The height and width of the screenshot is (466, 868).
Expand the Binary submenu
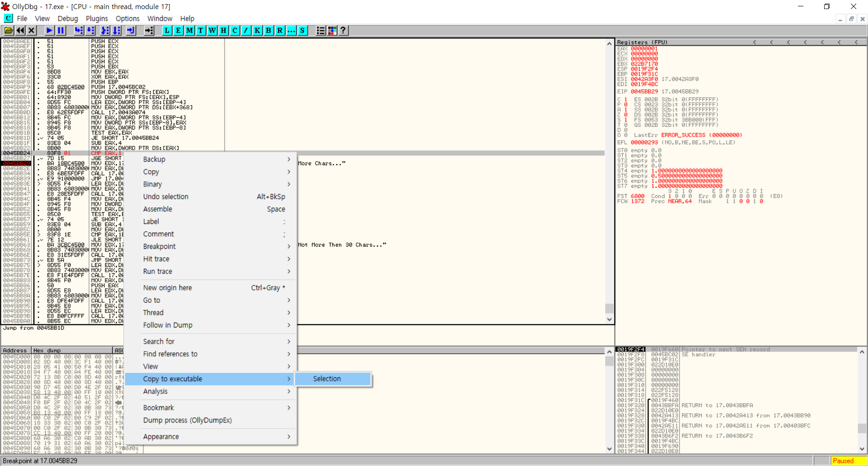(211, 184)
